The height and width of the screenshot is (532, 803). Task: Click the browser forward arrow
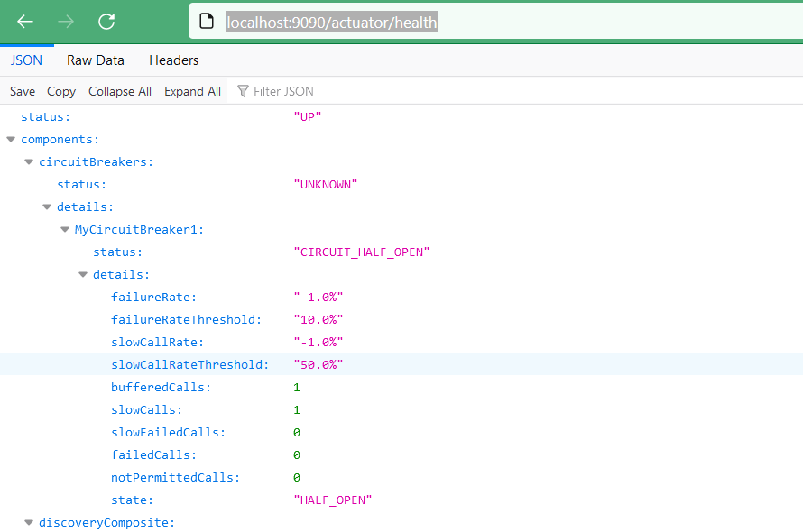pyautogui.click(x=66, y=22)
